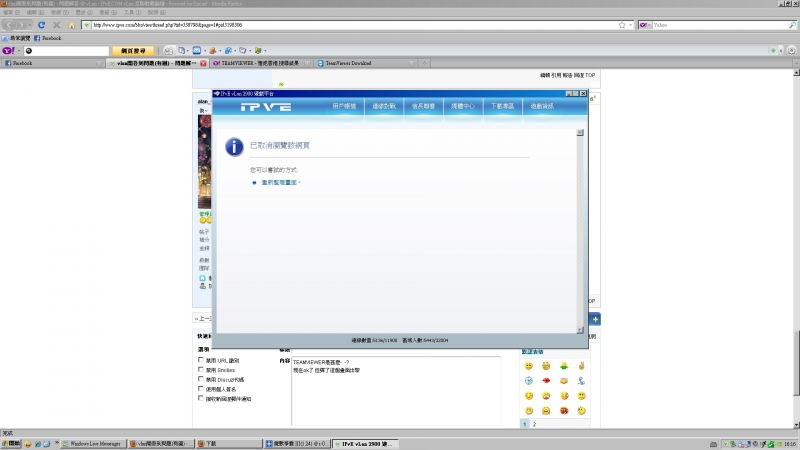The height and width of the screenshot is (450, 800).
Task: Check the 禁用 Smilies option
Action: click(x=201, y=369)
